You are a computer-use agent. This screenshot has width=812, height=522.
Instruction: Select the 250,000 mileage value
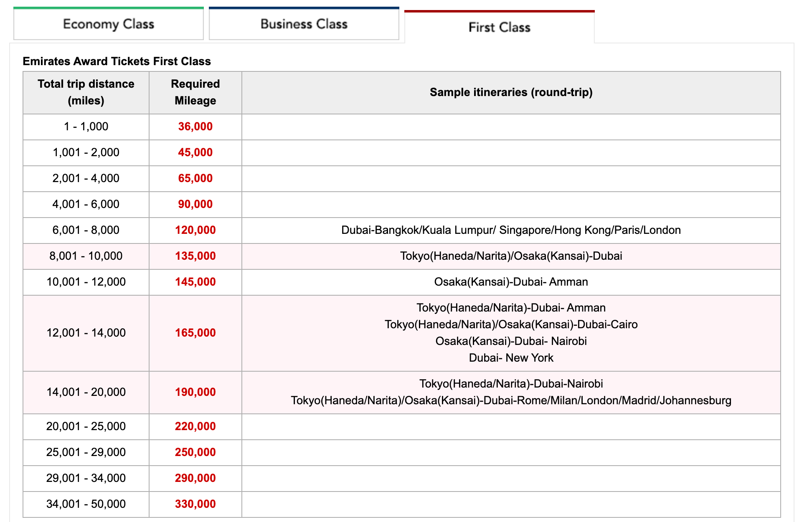point(195,452)
